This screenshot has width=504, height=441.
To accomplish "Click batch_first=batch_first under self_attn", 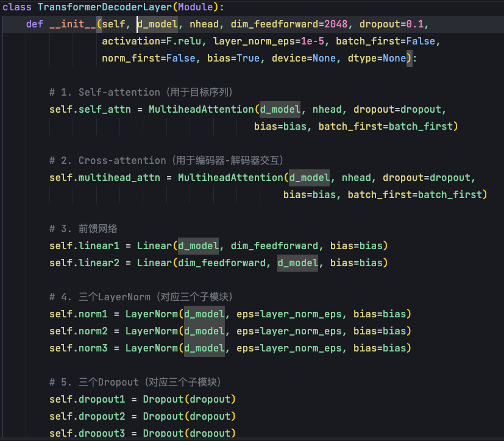I will [x=385, y=126].
